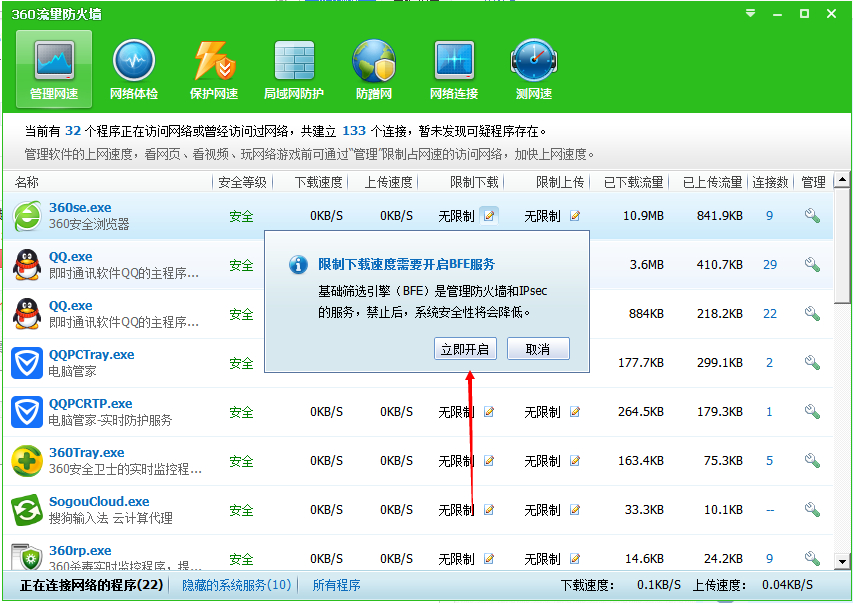Screen dimensions: 853x603
Task: Open manage wrench for 360se.exe
Action: click(812, 216)
